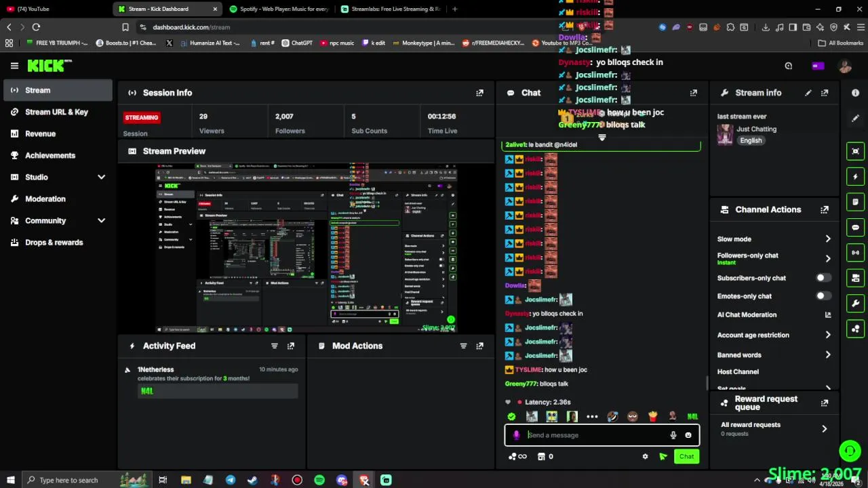Select the N4L emote in the quick emote row

click(x=692, y=416)
